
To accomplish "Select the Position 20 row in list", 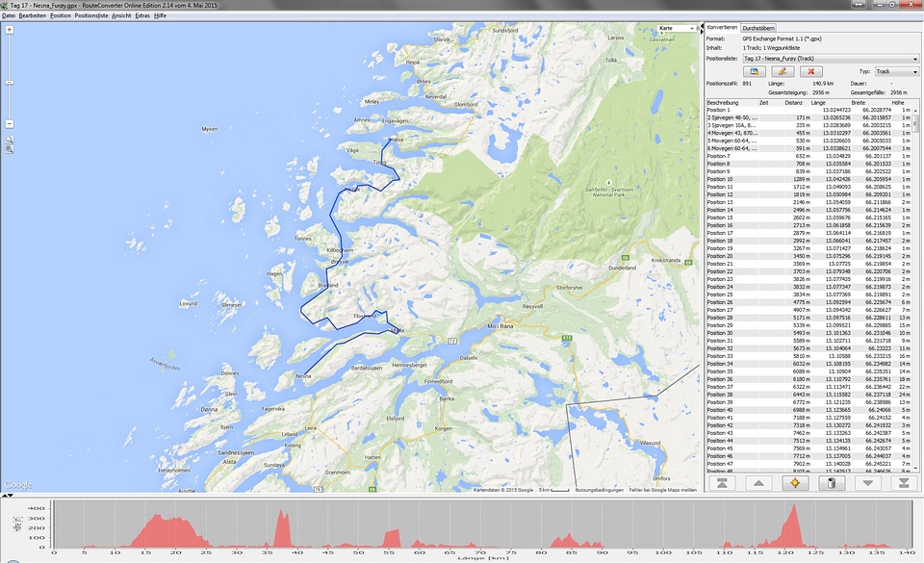I will pyautogui.click(x=722, y=256).
